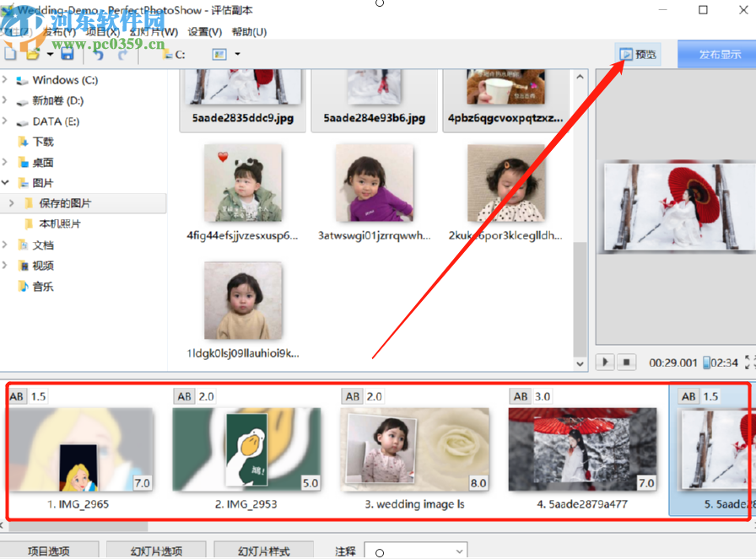Open the view mode icon in the toolbar

[218, 54]
